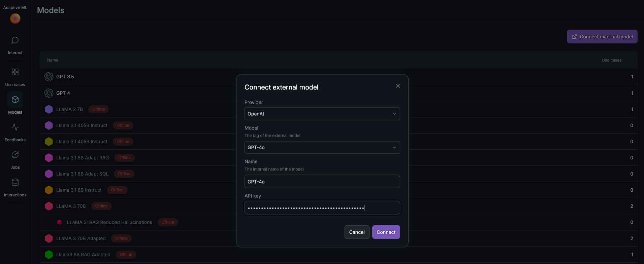Screen dimensions: 644x264
Task: Click the Llama 3.1 8B Adapt RAG hexagon icon
Action: click(49, 158)
